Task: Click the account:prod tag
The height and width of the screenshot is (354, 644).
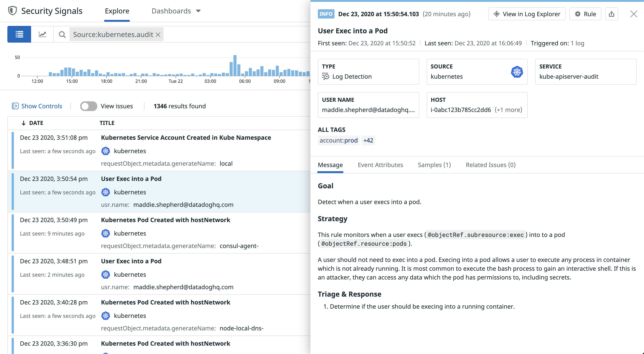Action: [x=338, y=140]
